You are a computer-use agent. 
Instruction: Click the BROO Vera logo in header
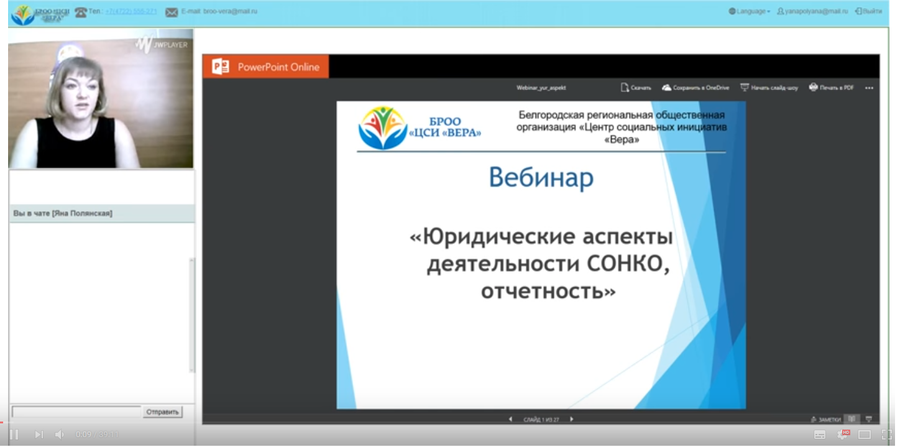click(40, 14)
